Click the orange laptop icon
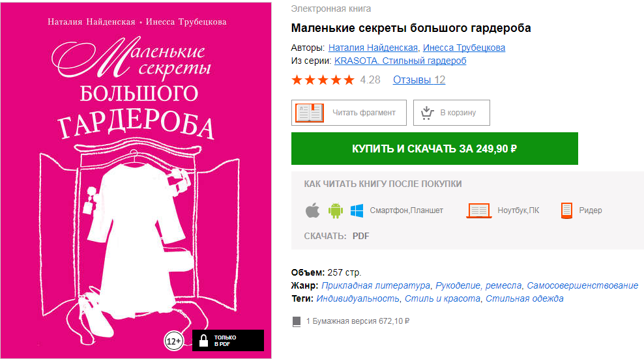 [x=479, y=210]
